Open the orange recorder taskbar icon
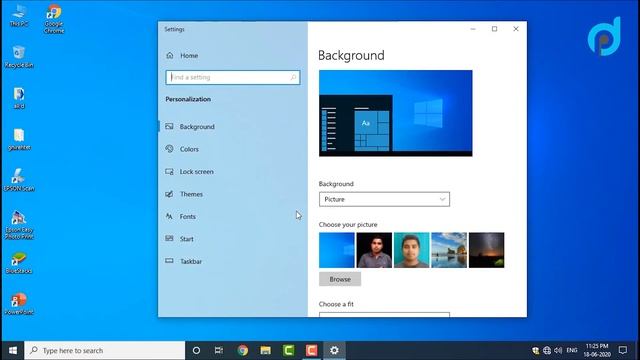 point(311,350)
